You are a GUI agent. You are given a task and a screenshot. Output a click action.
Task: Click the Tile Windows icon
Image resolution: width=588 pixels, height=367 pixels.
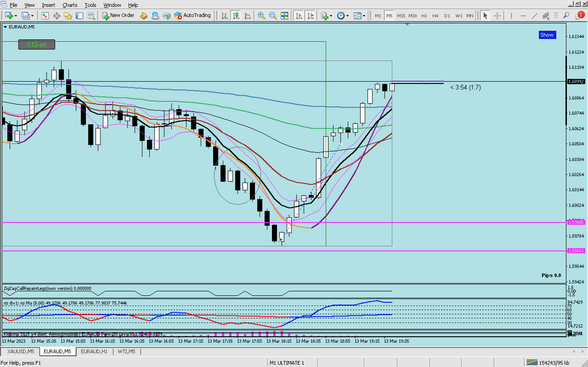point(284,16)
